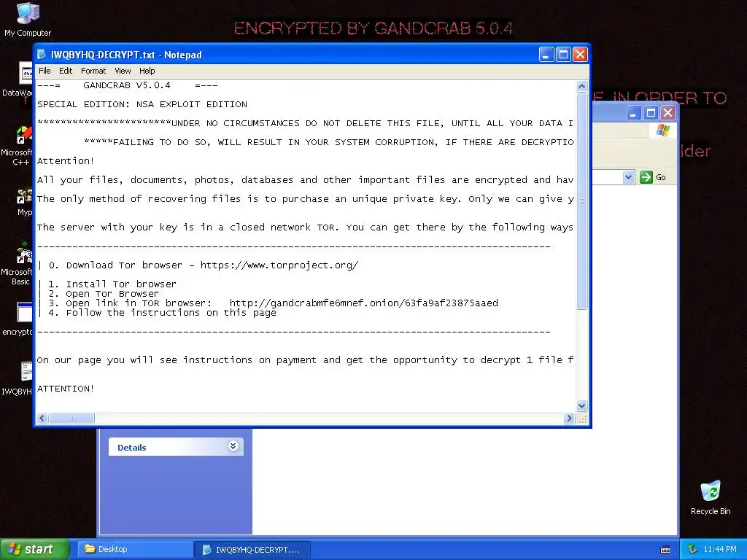Click the Details panel header
Viewport: 747px width, 560px height.
point(176,447)
